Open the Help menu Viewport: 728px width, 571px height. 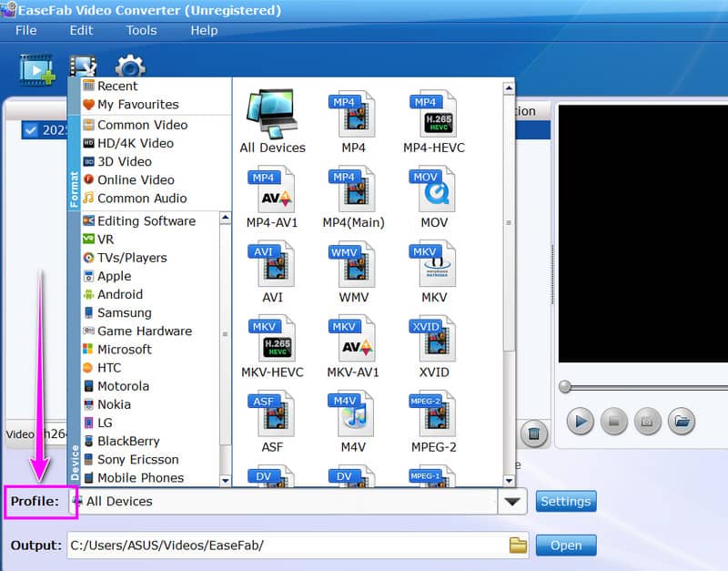204,30
